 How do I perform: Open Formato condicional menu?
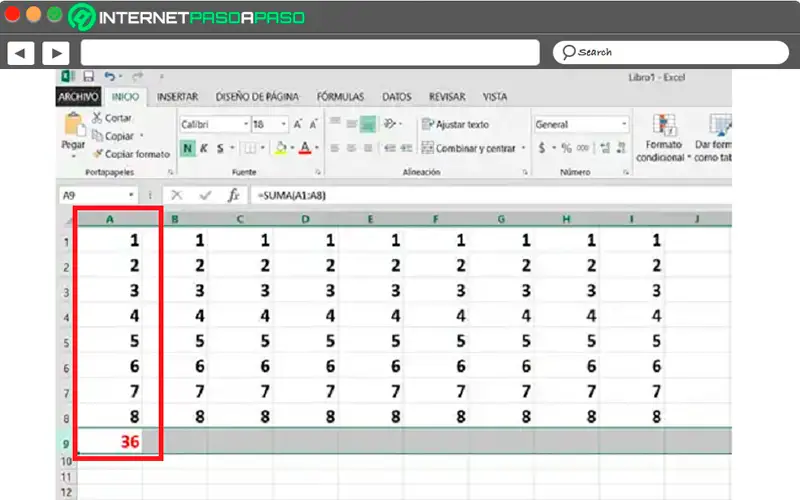pos(662,138)
